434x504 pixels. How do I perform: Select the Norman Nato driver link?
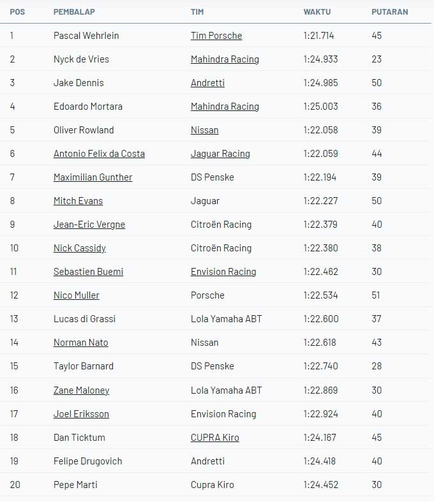point(81,343)
